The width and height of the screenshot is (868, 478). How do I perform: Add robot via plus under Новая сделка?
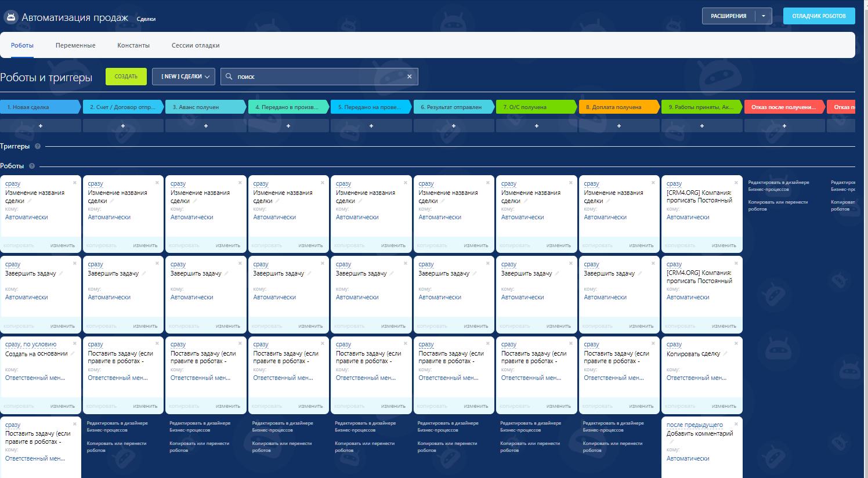[x=41, y=126]
